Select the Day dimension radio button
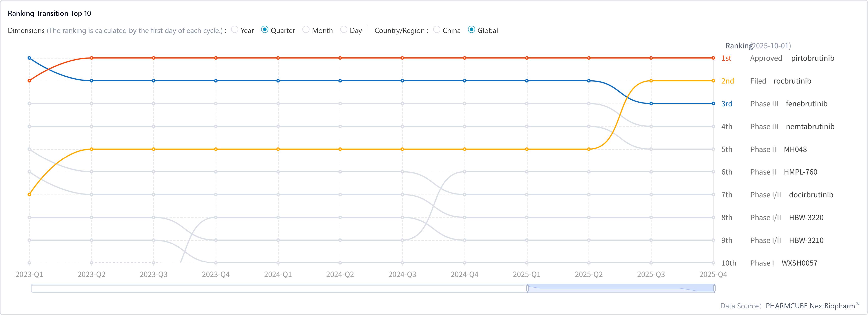Screen dimensions: 868x315 click(x=344, y=30)
